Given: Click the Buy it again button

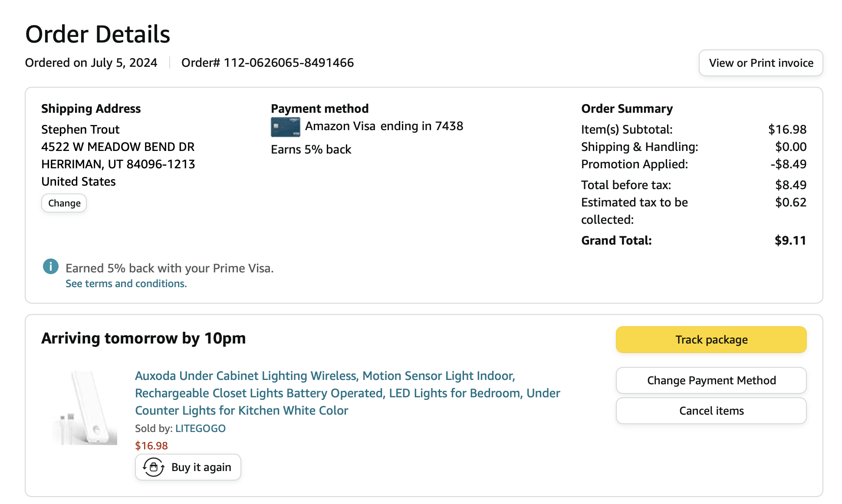Looking at the screenshot, I should [188, 467].
